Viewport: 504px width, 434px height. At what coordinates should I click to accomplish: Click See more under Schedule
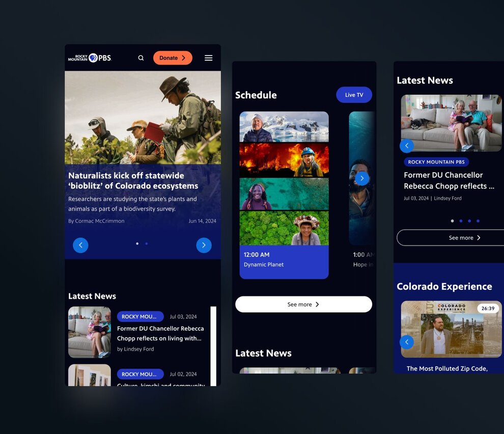(303, 304)
